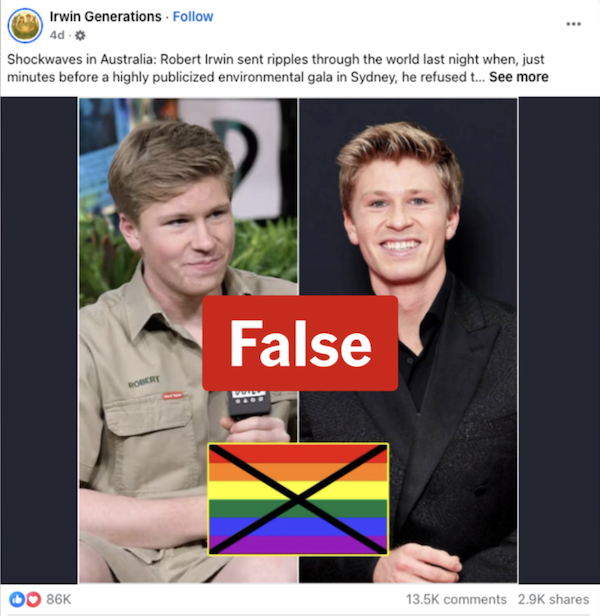Open the three-dot post options menu

573,24
